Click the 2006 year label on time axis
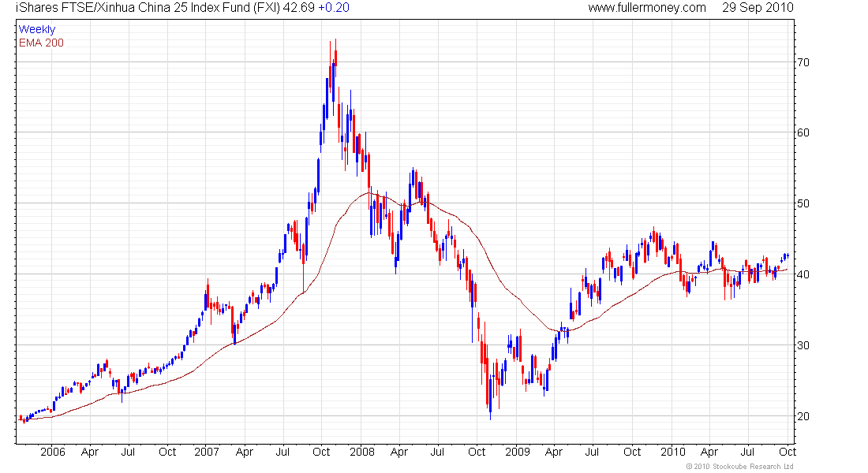 [x=53, y=452]
